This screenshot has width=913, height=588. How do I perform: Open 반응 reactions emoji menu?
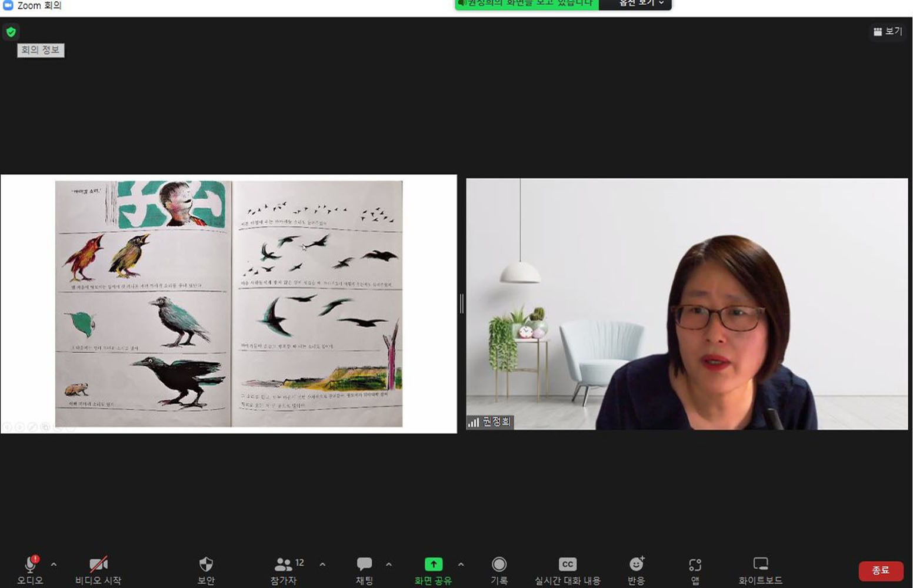(x=636, y=570)
